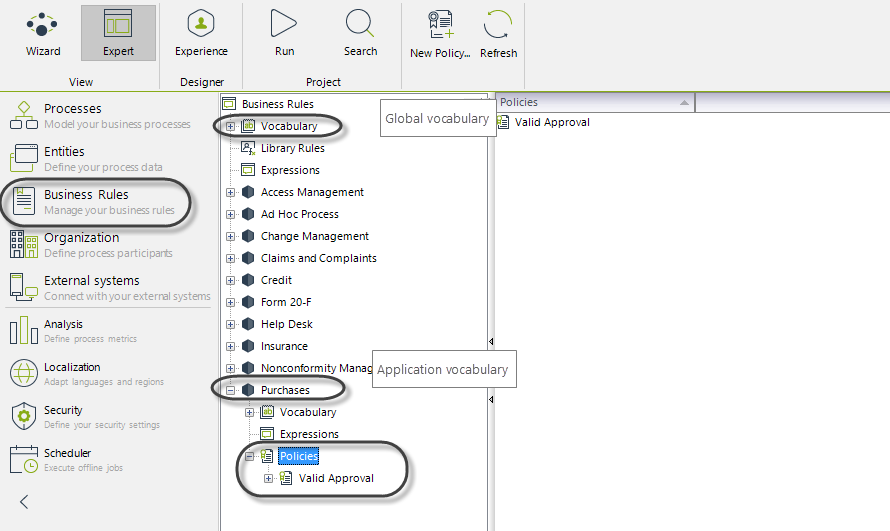
Task: Click the lower panel splitter arrow
Action: [491, 399]
